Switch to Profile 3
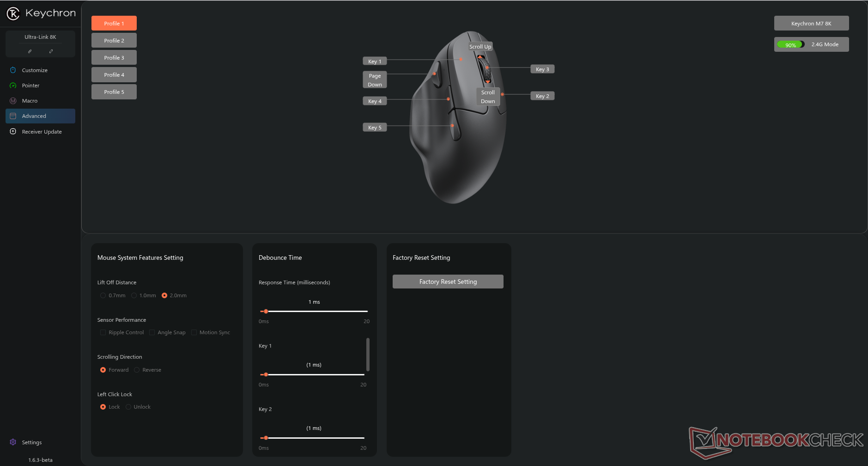This screenshot has height=466, width=868. [114, 57]
